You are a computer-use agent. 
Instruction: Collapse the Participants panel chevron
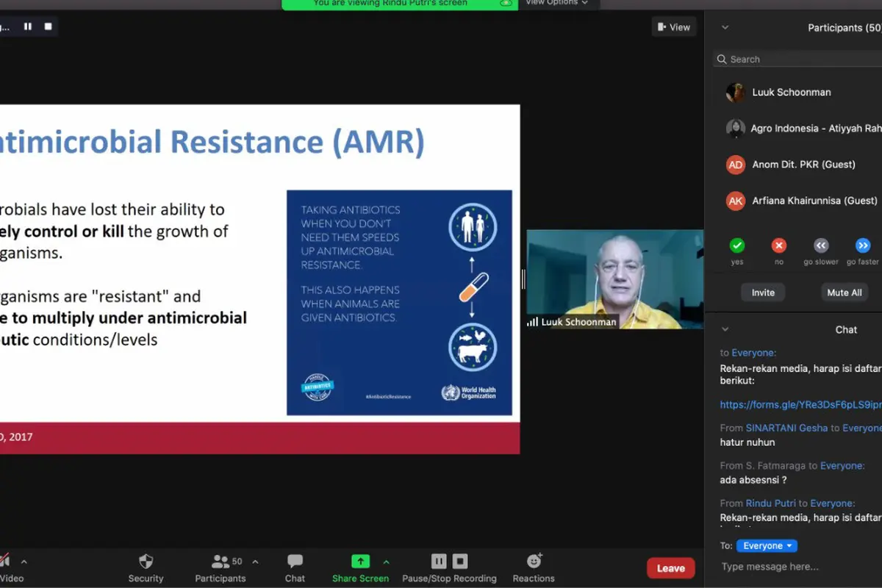click(725, 28)
